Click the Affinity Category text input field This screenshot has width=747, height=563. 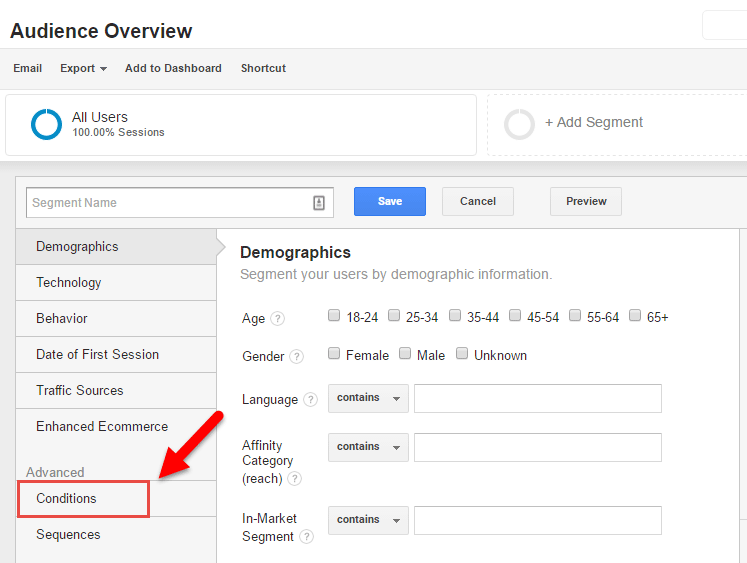[x=538, y=447]
